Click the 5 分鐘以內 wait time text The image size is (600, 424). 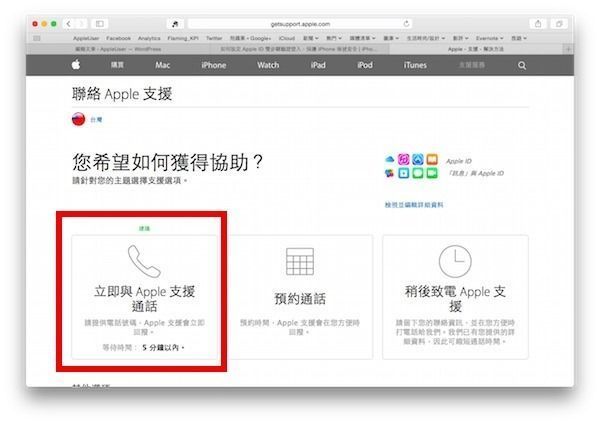pyautogui.click(x=163, y=347)
